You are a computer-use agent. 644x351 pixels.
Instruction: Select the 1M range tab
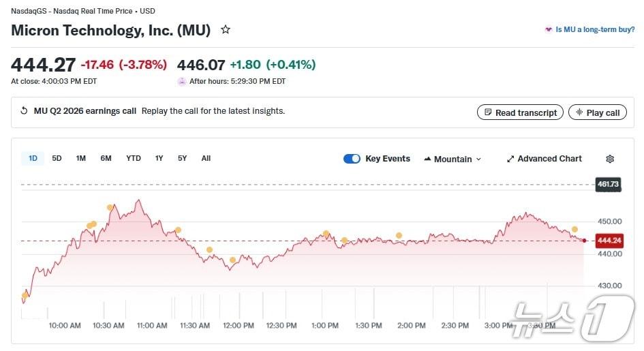[80, 158]
